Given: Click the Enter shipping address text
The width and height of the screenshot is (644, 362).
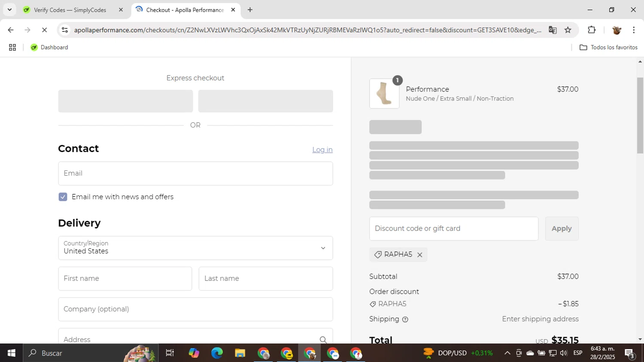Looking at the screenshot, I should pyautogui.click(x=540, y=319).
